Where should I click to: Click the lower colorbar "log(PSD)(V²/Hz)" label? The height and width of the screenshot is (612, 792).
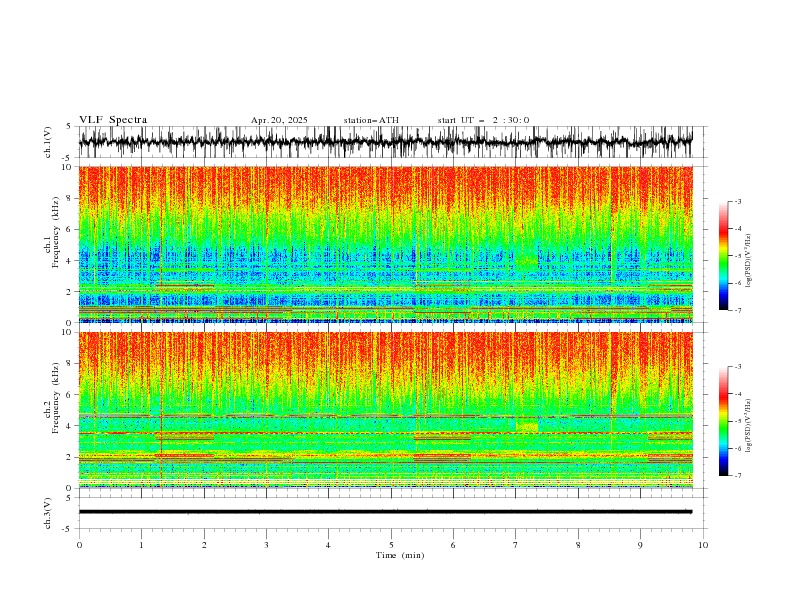pyautogui.click(x=749, y=425)
